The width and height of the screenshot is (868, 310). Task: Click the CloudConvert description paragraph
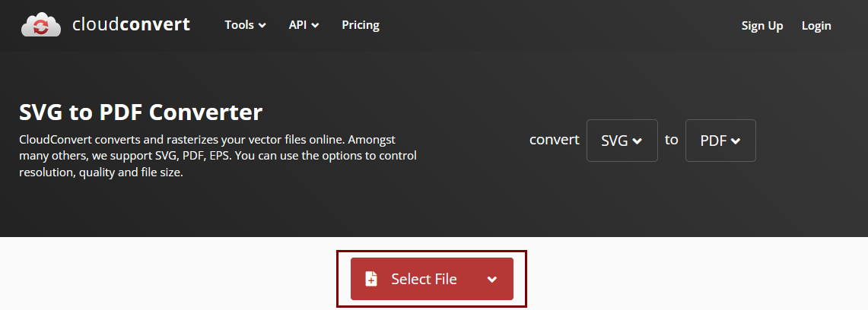(x=218, y=156)
